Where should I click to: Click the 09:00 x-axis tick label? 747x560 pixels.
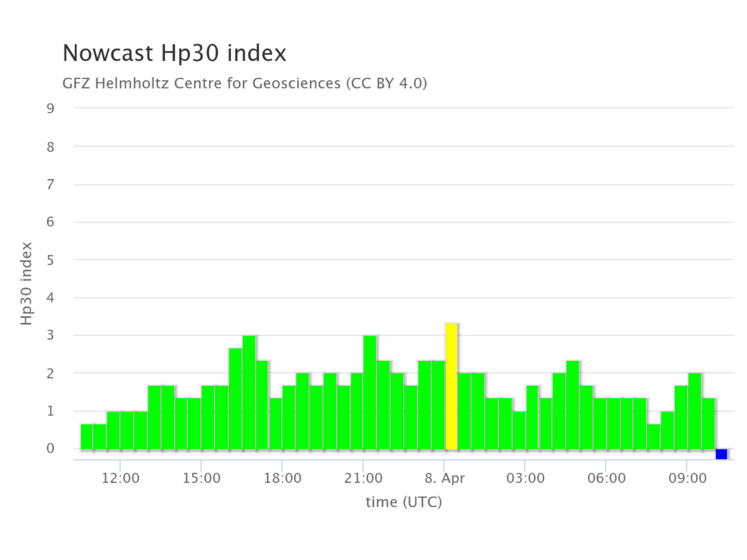click(687, 478)
